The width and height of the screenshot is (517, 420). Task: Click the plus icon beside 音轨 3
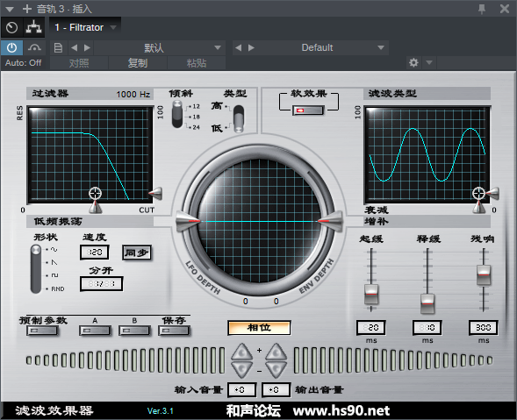[x=27, y=9]
